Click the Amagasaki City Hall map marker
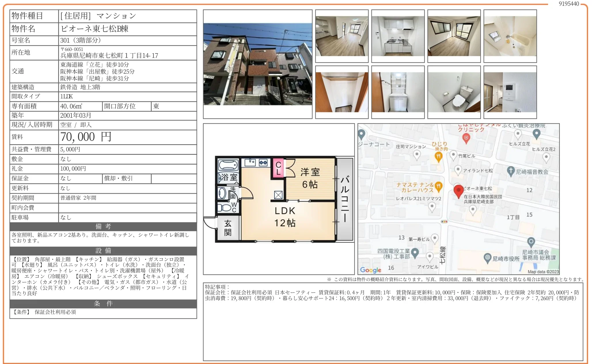Screen dimensions: 592x364 pos(487,258)
